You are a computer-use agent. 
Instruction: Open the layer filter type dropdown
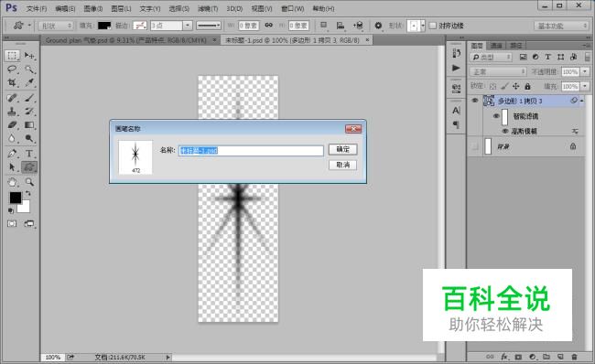491,57
